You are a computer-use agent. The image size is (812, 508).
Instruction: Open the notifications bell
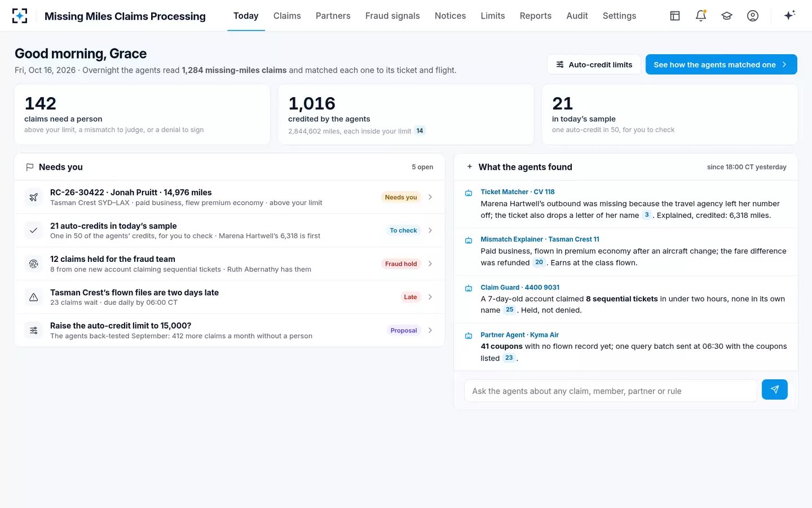pyautogui.click(x=701, y=16)
